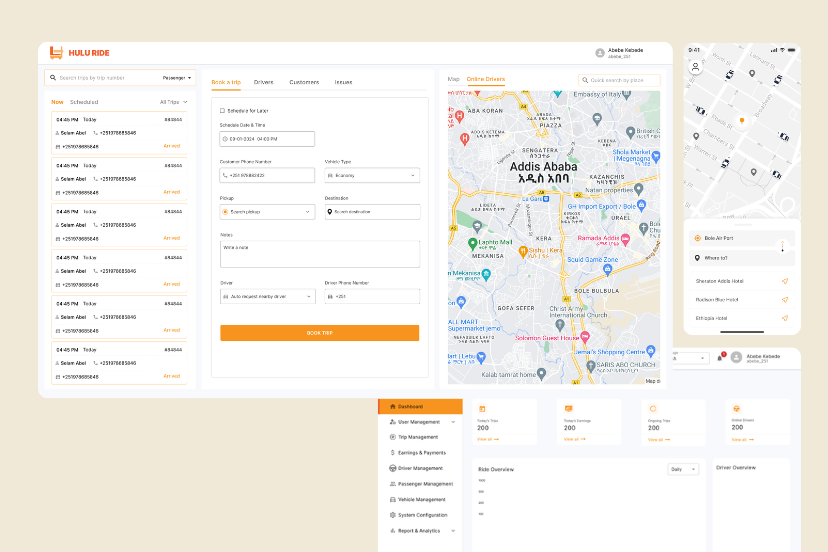Select the Scheduled trips tab
828x552 pixels.
click(84, 102)
